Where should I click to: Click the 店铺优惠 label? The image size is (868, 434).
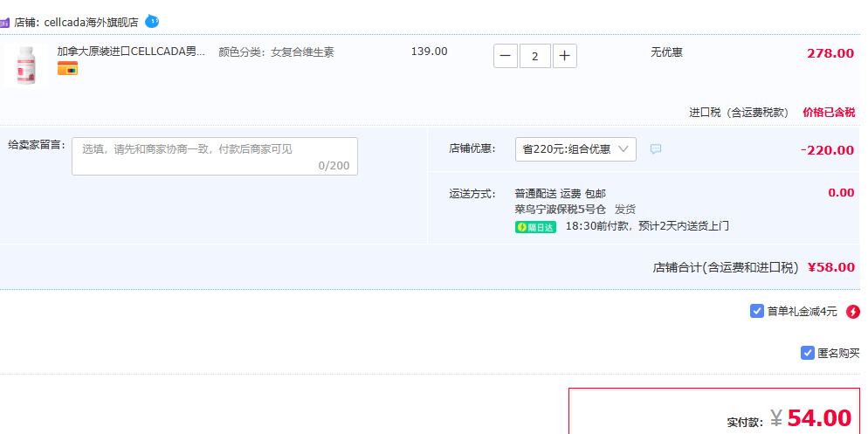(472, 149)
